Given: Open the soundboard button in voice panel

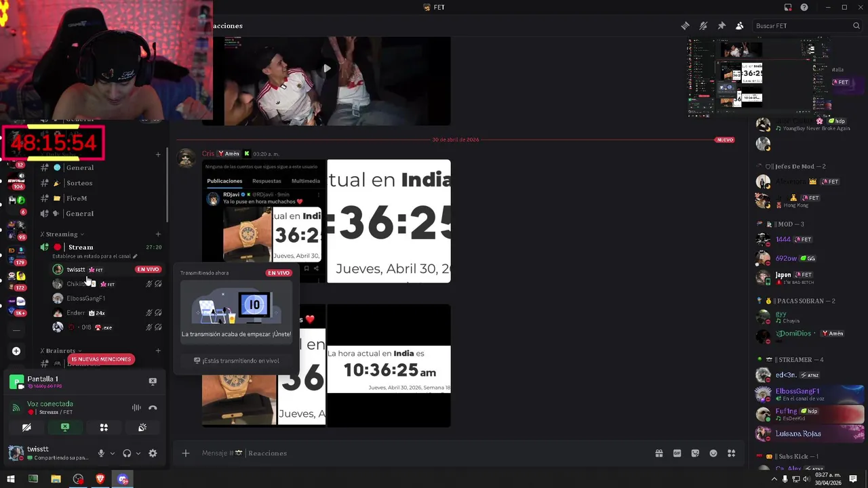Looking at the screenshot, I should tap(142, 428).
